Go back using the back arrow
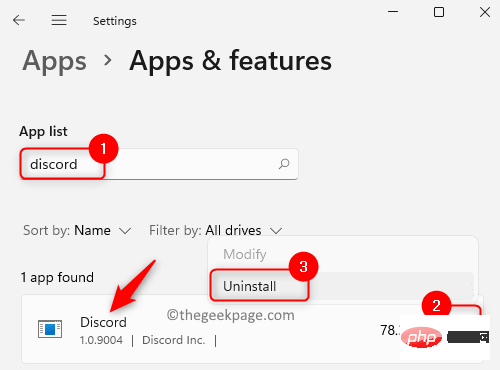The image size is (500, 370). click(x=19, y=20)
